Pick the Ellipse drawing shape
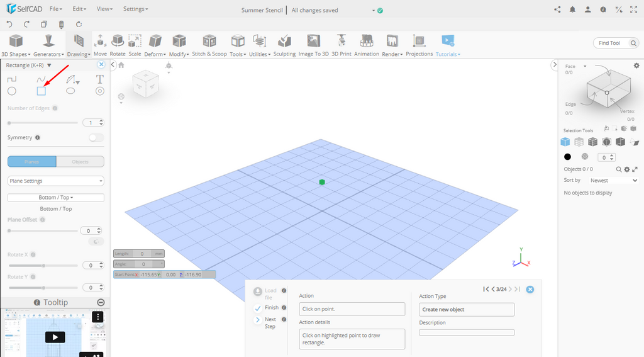The image size is (644, 357). (x=70, y=91)
